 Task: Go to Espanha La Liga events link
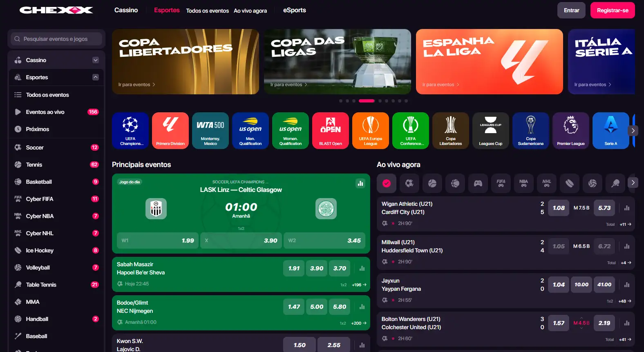[x=441, y=85]
